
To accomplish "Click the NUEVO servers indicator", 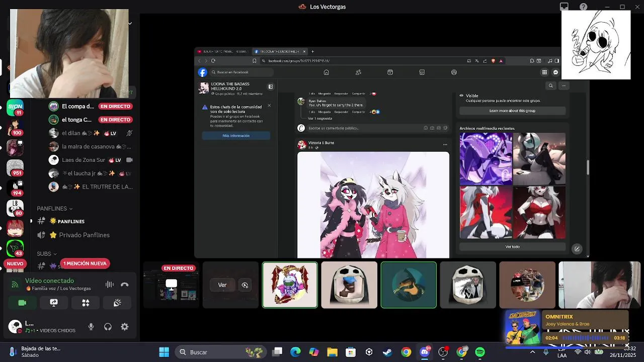I will click(x=15, y=263).
